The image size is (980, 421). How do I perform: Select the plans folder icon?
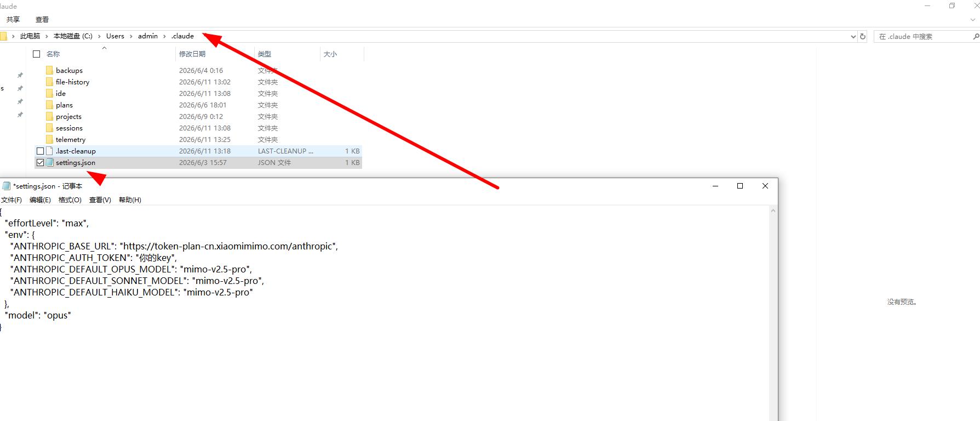coord(49,105)
